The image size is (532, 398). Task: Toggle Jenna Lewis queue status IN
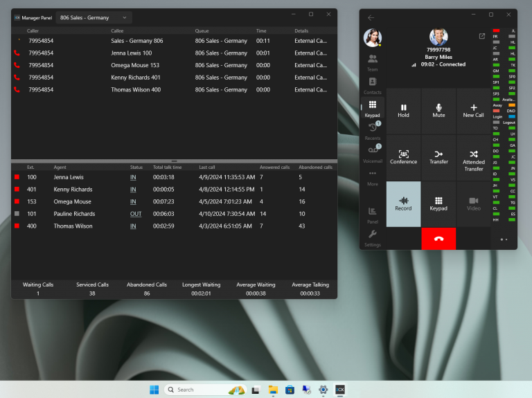coord(133,177)
